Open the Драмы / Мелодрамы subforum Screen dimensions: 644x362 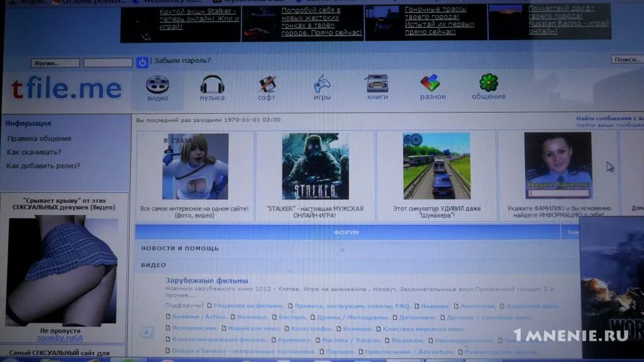(352, 317)
